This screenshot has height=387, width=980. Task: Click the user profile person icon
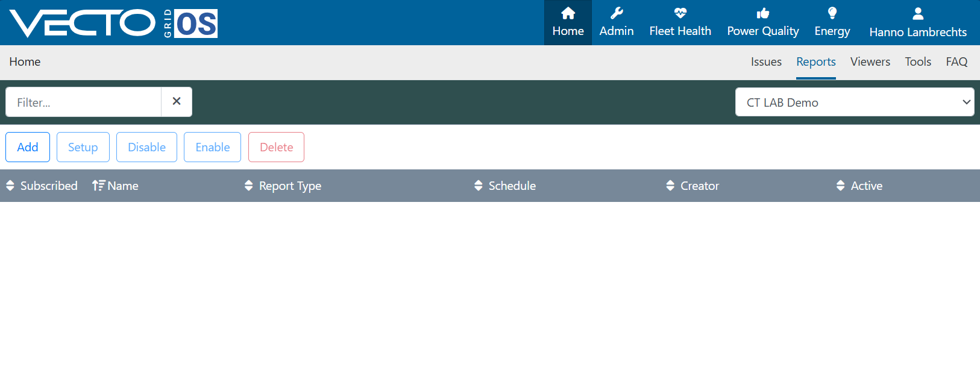click(x=918, y=13)
